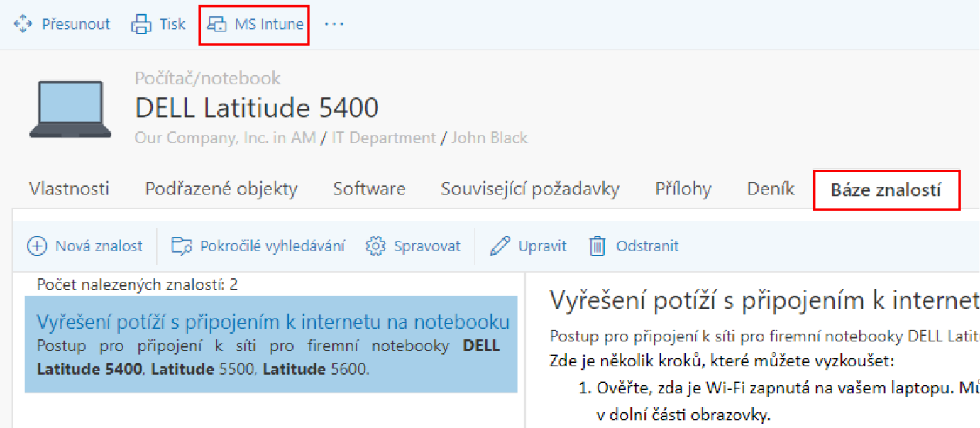This screenshot has height=428, width=980.
Task: Click the DELL Latitiude 5400 heading
Action: [x=257, y=108]
